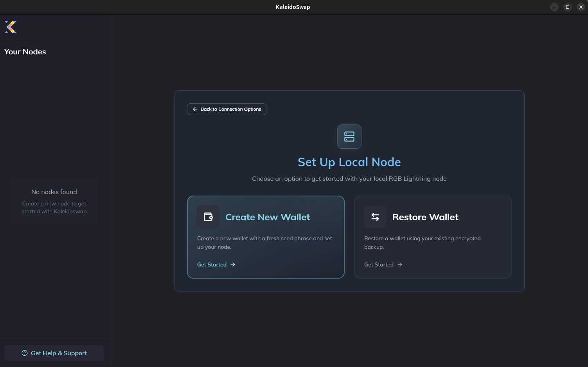
Task: Click arrow icon next to Restore wallet Get Started
Action: point(400,264)
